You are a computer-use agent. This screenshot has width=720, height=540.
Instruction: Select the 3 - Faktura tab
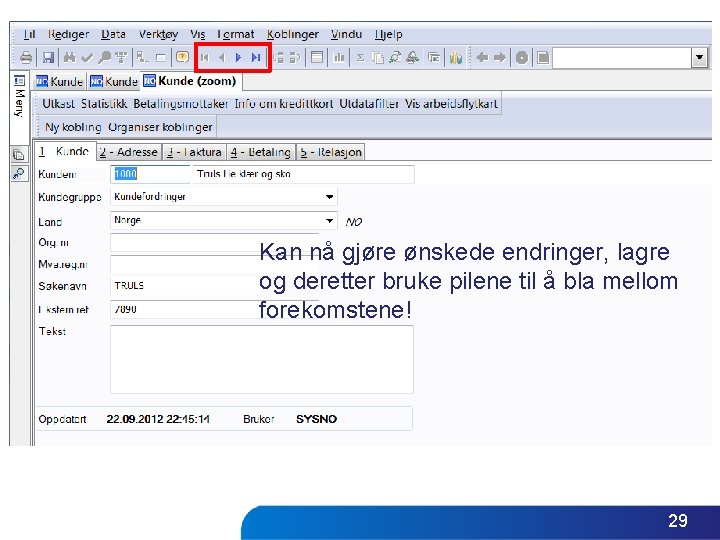point(194,152)
